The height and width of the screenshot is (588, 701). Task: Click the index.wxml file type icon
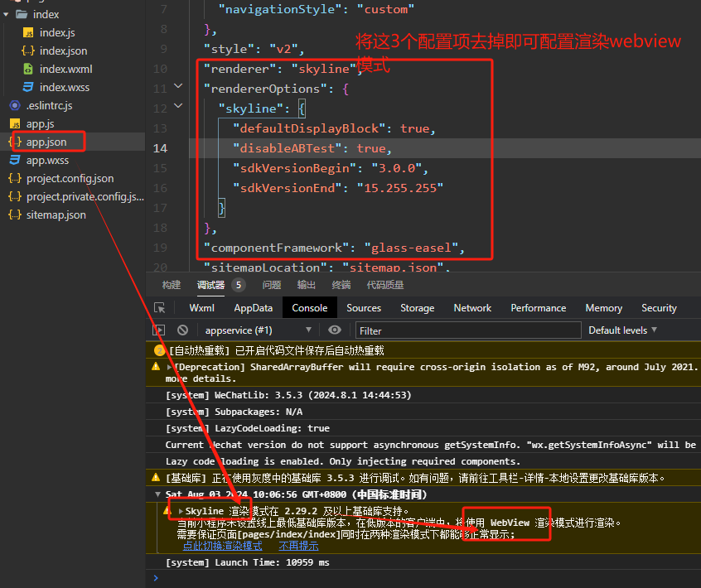coord(28,70)
